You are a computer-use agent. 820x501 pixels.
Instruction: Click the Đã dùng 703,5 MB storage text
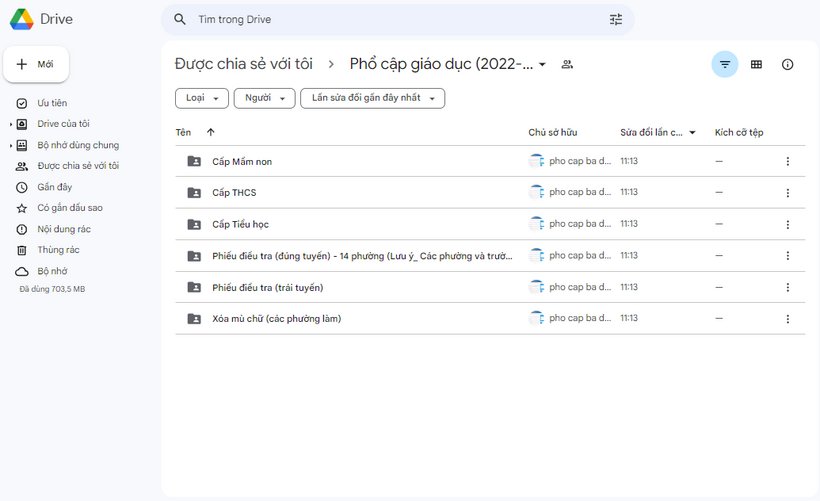coord(52,289)
